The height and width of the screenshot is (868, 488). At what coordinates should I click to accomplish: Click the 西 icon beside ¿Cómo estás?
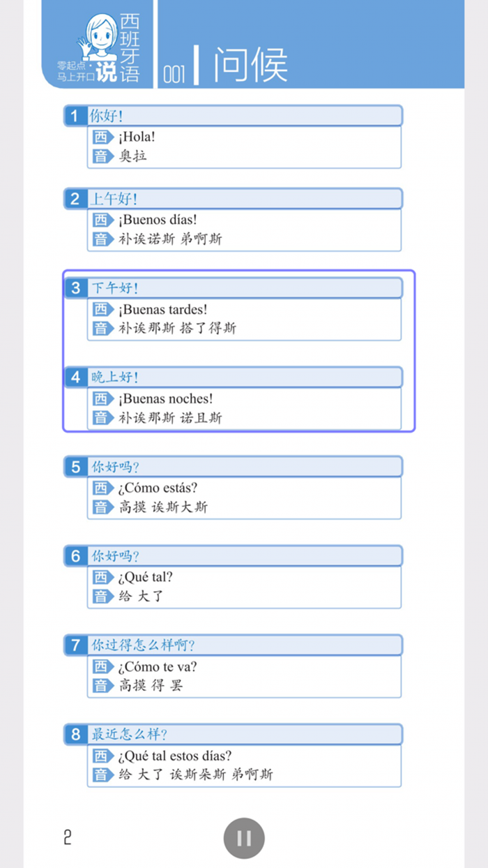(100, 488)
